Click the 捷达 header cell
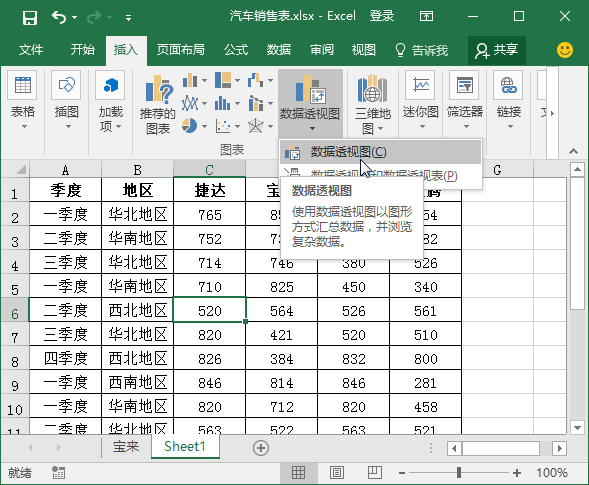589x485 pixels. pyautogui.click(x=210, y=190)
